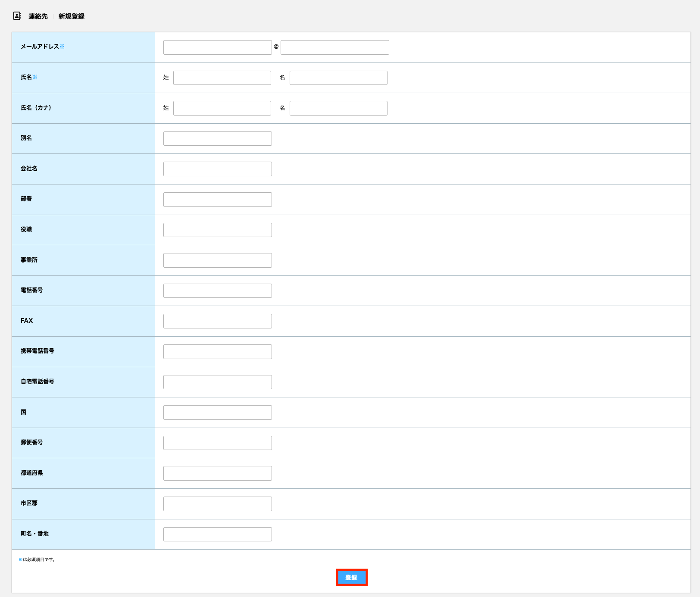Focus the 町名・番地 input field
The height and width of the screenshot is (597, 700).
click(218, 534)
